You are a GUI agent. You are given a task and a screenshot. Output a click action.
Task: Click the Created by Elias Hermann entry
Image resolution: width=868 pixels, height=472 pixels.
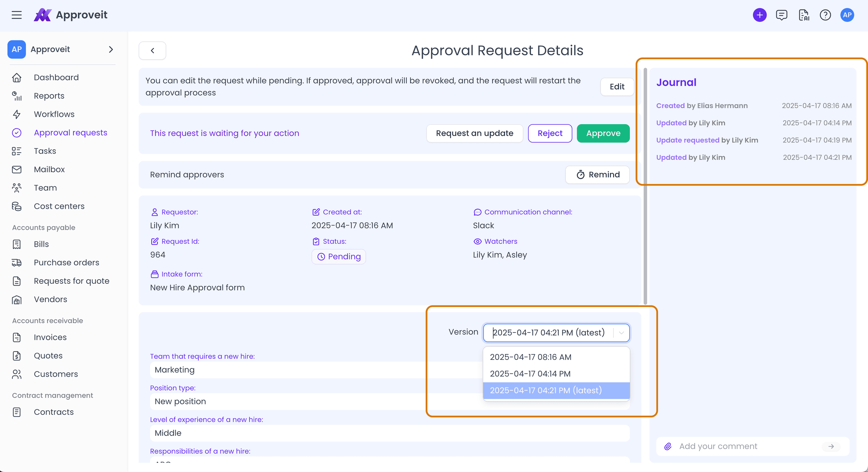coord(753,106)
